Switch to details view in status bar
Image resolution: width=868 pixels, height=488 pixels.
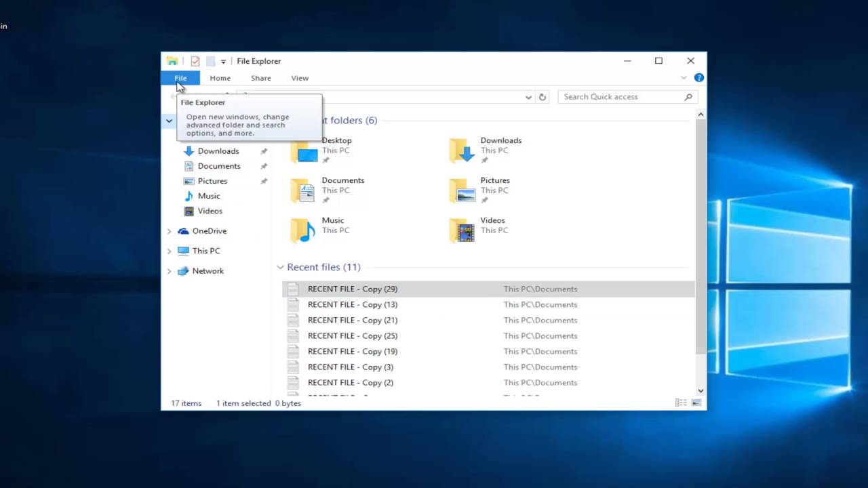pos(681,403)
